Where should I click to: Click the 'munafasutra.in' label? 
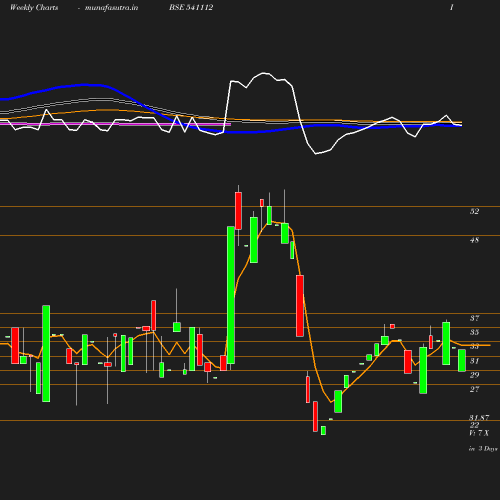(111, 8)
